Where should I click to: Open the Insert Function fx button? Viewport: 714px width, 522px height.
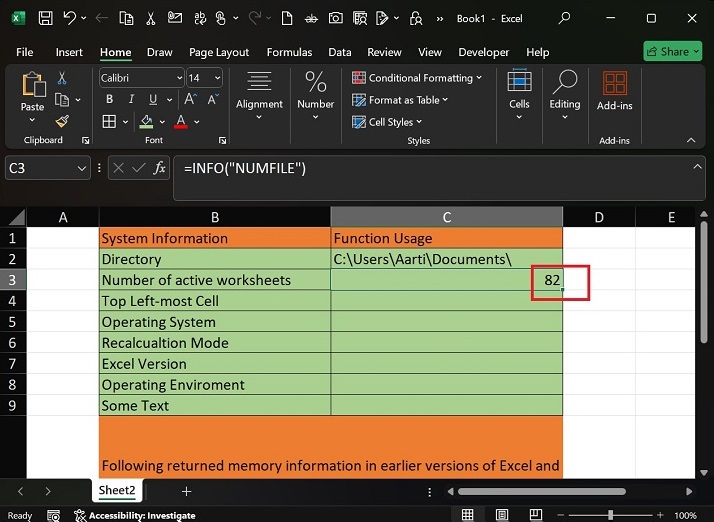pos(159,169)
